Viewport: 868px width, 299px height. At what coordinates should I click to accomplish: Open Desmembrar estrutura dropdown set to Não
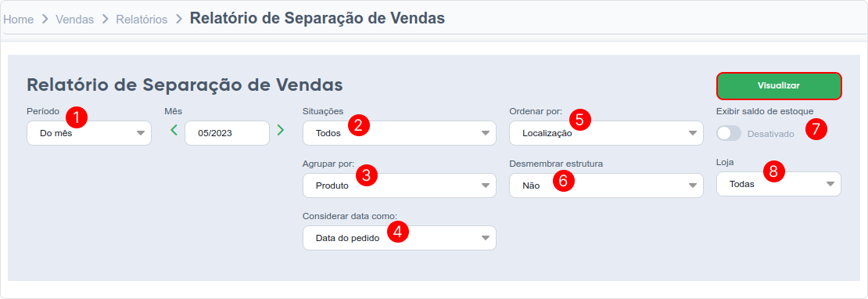click(x=606, y=186)
